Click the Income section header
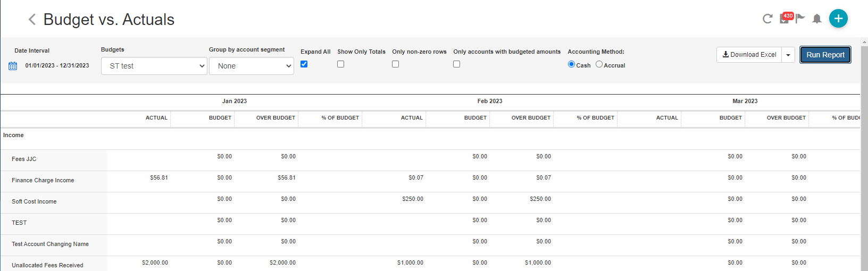 pyautogui.click(x=13, y=135)
